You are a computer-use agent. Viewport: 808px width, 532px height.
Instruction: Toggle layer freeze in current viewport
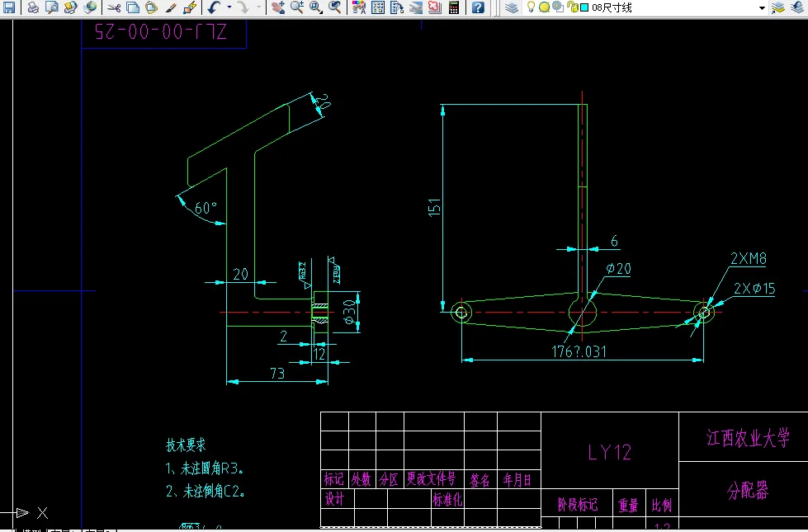[558, 7]
